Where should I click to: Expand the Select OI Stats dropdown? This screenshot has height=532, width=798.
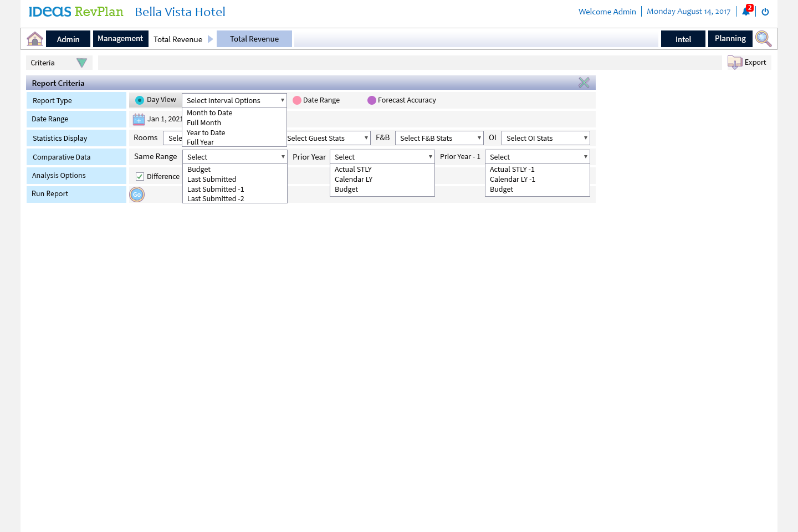click(545, 138)
